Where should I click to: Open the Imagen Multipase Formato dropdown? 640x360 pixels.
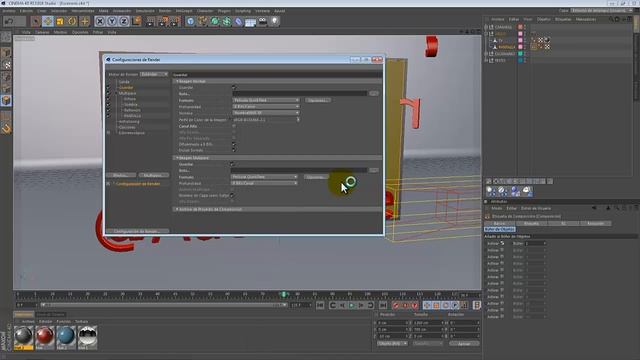pyautogui.click(x=264, y=177)
